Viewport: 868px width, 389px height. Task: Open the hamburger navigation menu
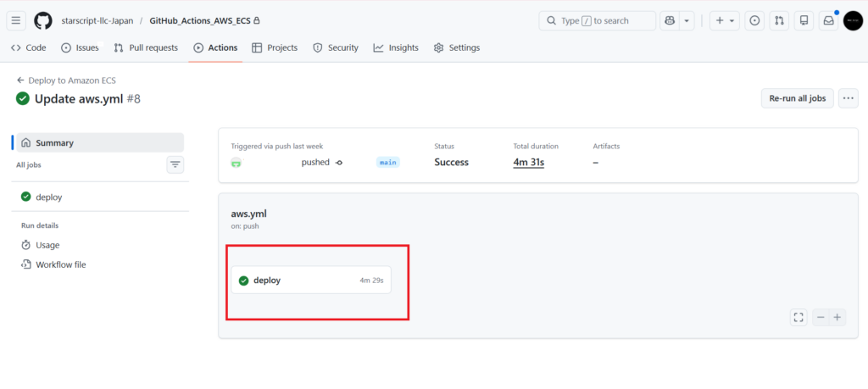(16, 20)
